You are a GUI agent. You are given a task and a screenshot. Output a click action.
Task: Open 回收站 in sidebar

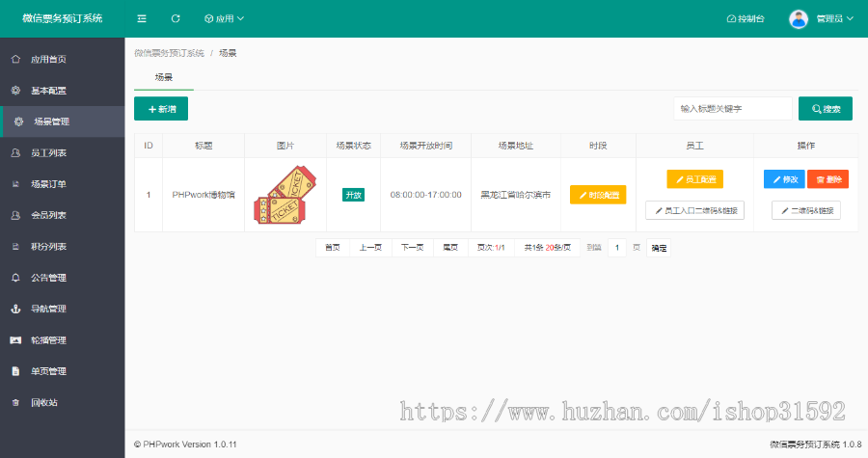click(63, 403)
